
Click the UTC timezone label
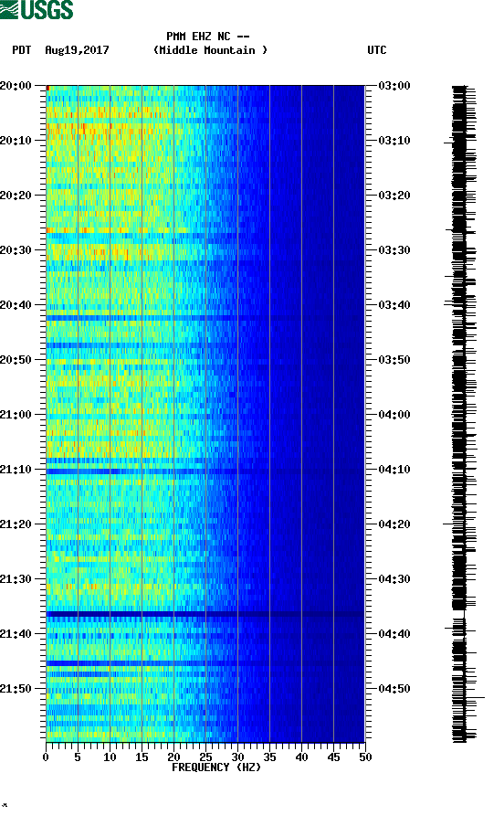(377, 50)
